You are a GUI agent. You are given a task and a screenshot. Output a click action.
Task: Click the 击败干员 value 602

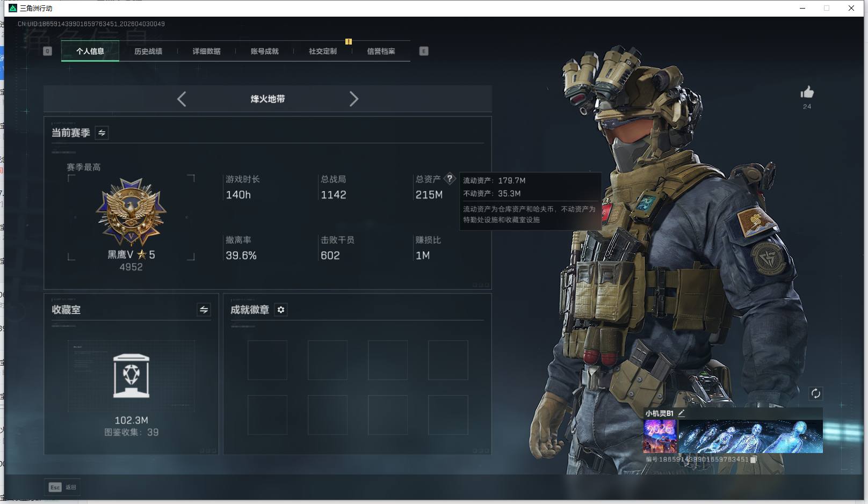click(330, 255)
